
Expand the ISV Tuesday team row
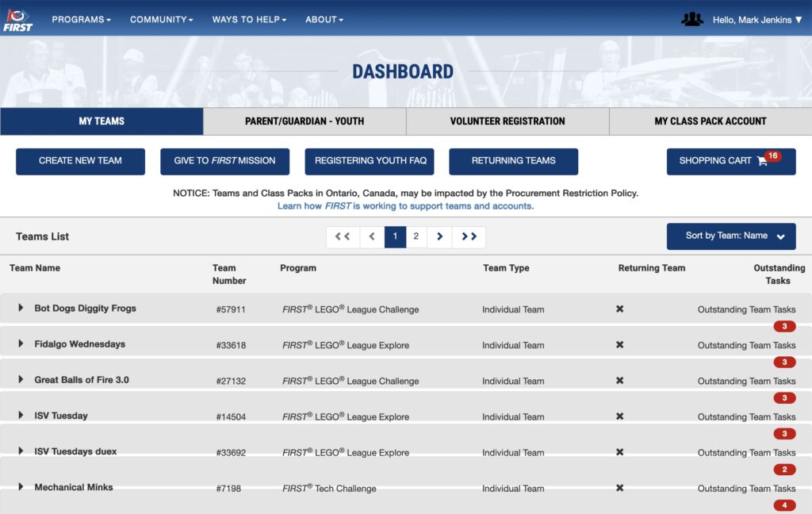click(21, 415)
